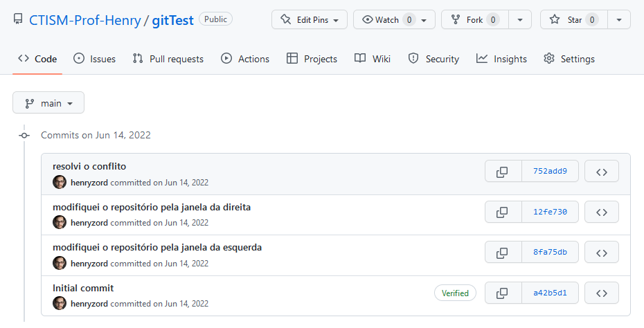The height and width of the screenshot is (328, 644).
Task: Click henryzord avatar on first commit
Action: tap(60, 182)
